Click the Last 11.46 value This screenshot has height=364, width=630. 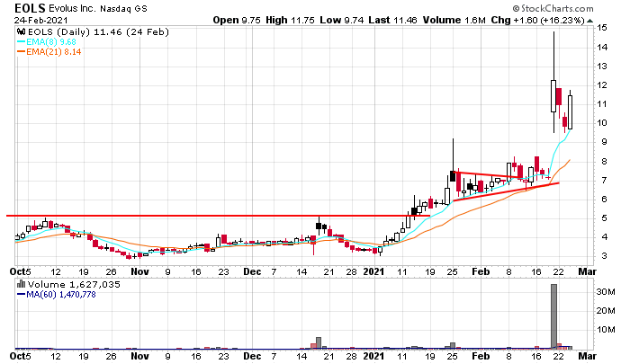[393, 20]
